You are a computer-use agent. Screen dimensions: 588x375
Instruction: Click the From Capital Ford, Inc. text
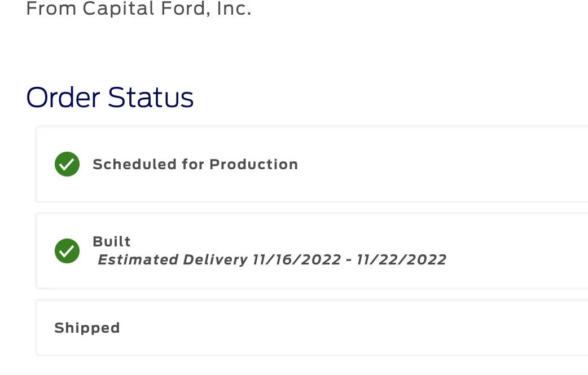pos(138,9)
